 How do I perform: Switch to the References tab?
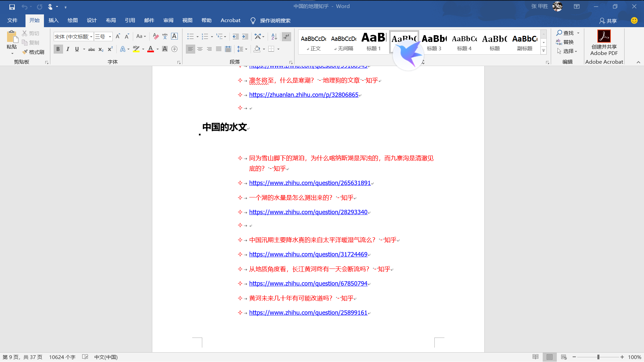click(x=130, y=20)
